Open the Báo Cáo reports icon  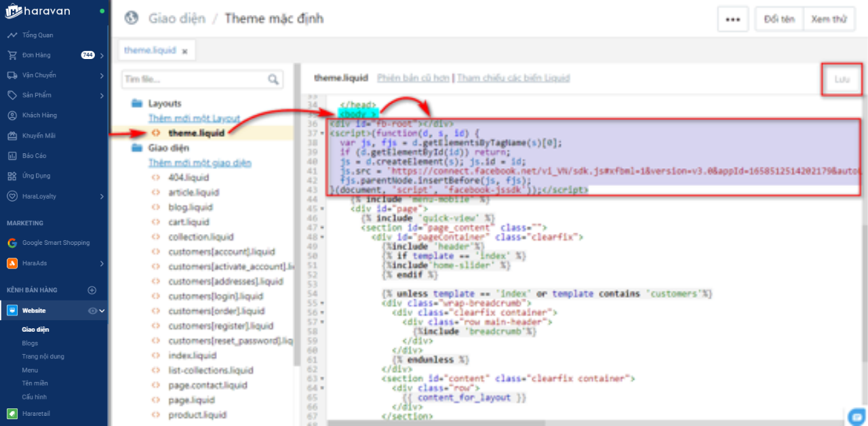coord(12,155)
